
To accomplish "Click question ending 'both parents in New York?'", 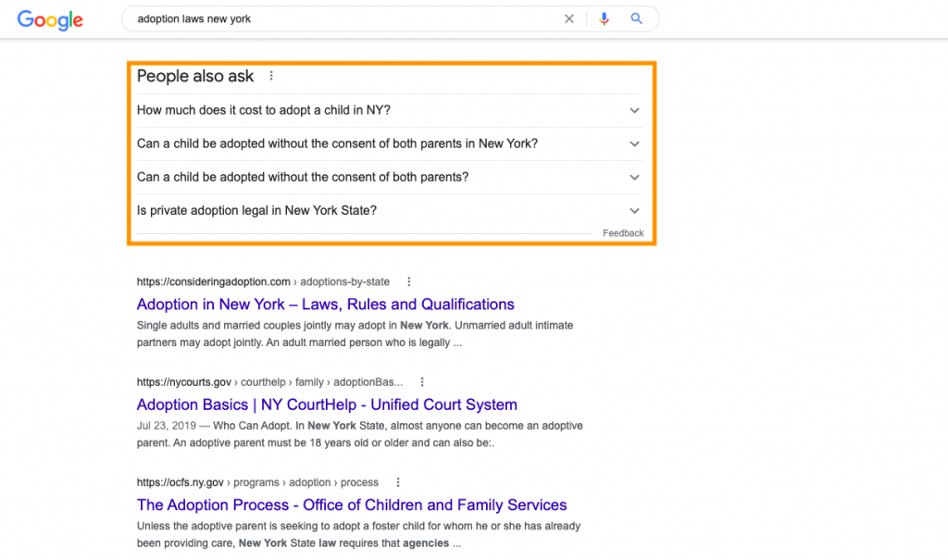I will pyautogui.click(x=337, y=143).
